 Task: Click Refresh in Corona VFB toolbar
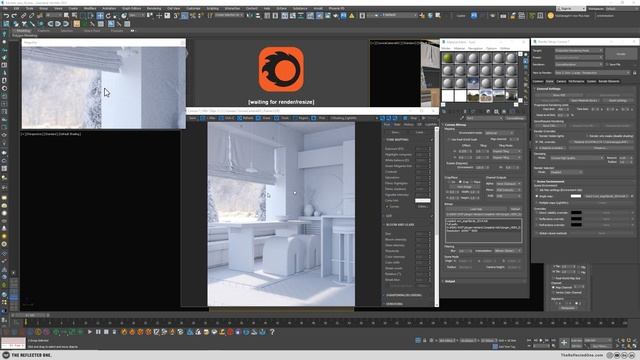[244, 118]
